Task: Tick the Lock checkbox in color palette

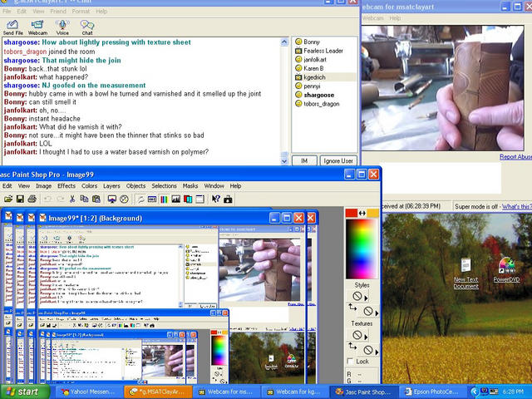Action: coord(350,362)
